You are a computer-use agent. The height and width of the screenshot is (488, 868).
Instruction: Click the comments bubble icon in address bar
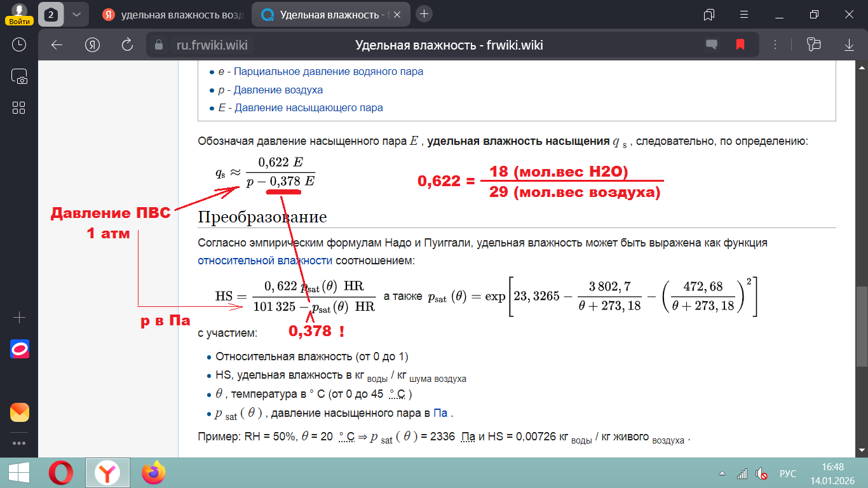[x=712, y=45]
